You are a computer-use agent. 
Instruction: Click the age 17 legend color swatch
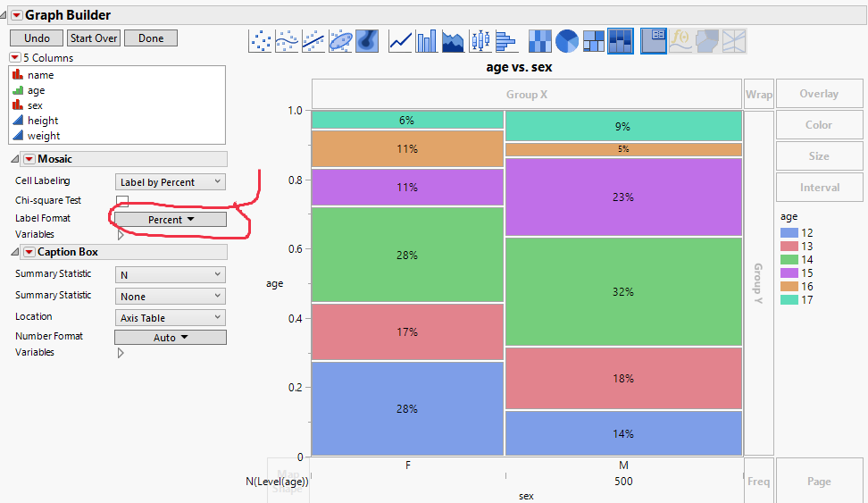789,299
